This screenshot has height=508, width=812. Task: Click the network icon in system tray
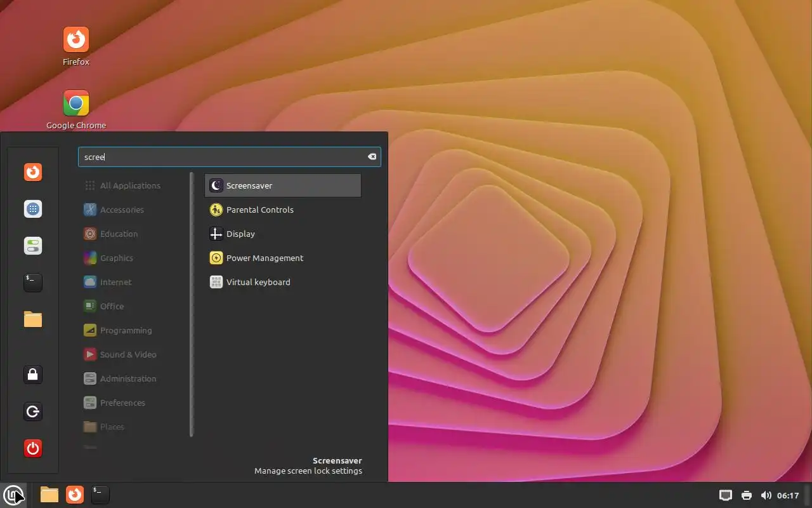[726, 495]
